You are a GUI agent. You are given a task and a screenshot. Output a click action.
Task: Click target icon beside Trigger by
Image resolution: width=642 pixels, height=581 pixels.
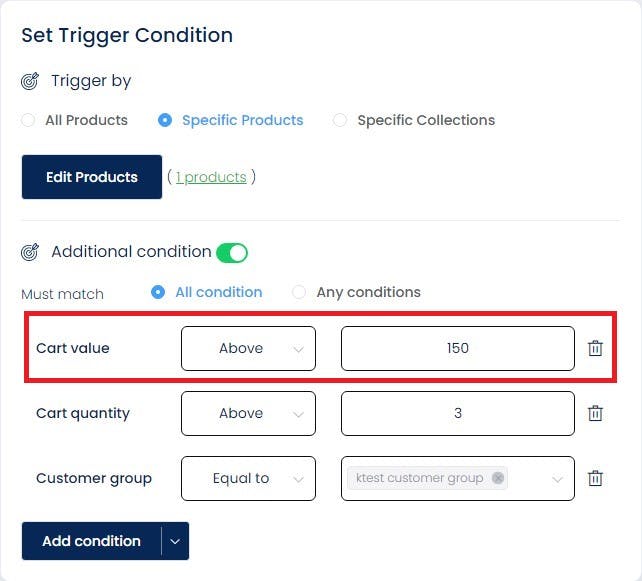[x=30, y=81]
